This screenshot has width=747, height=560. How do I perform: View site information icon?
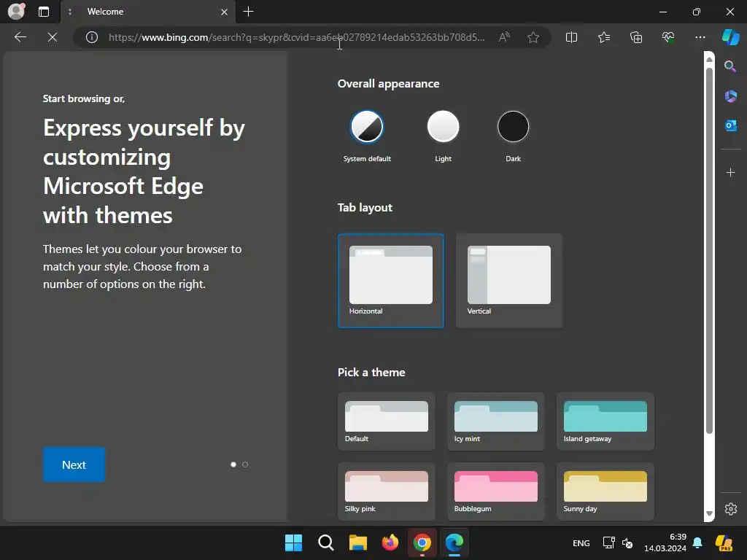click(91, 37)
